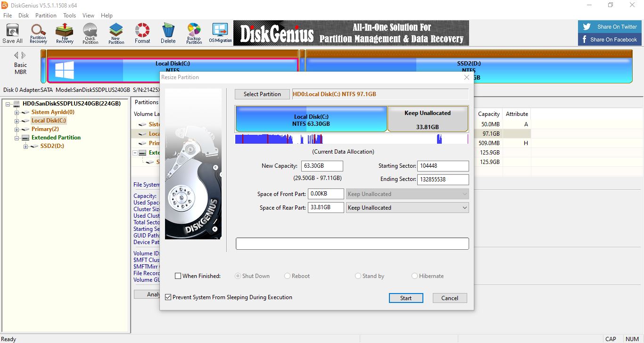Select the Format toolbar icon
This screenshot has width=644, height=343.
[142, 33]
